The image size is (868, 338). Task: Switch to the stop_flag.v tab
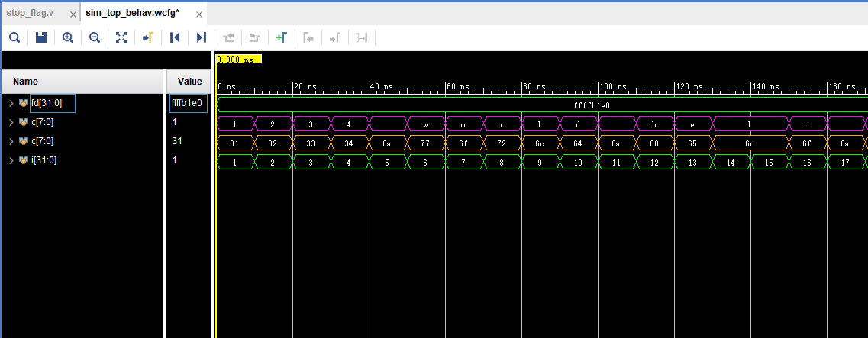point(30,13)
